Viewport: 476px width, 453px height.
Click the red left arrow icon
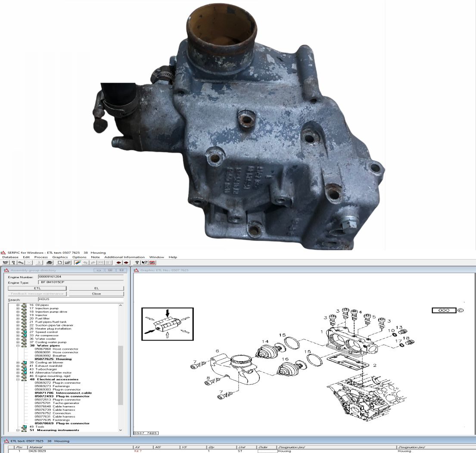click(118, 263)
